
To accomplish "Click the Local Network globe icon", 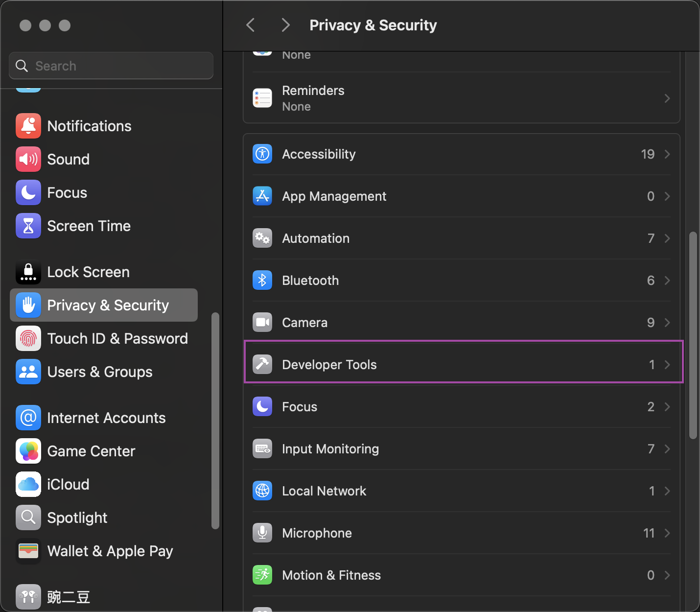I will click(262, 491).
